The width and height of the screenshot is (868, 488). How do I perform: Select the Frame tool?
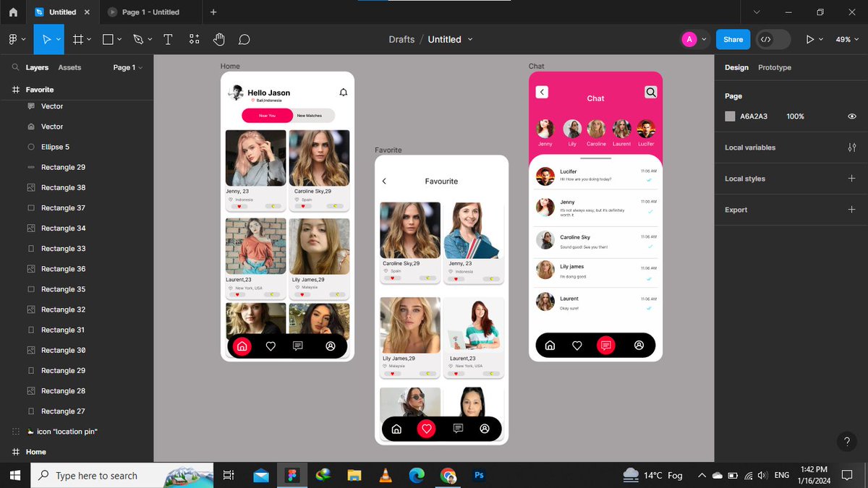tap(77, 39)
